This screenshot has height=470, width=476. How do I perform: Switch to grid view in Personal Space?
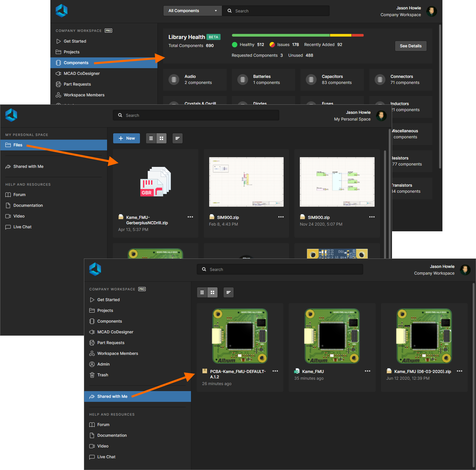(x=161, y=138)
